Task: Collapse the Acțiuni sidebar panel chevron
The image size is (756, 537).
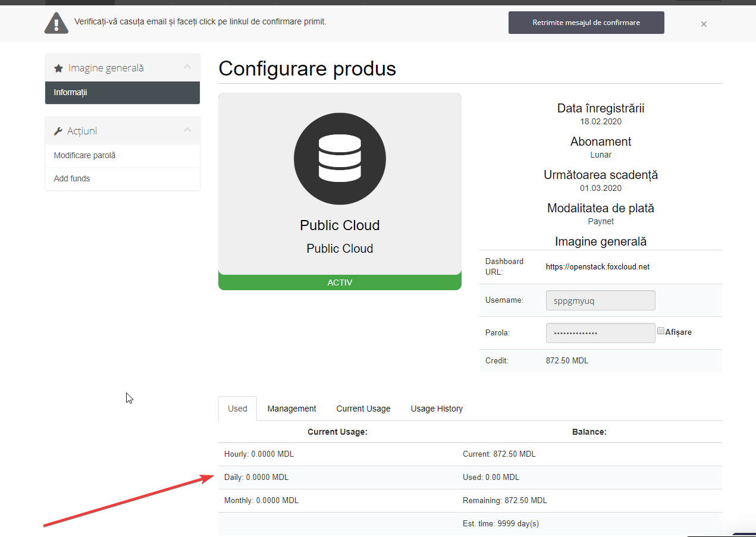Action: [x=187, y=130]
